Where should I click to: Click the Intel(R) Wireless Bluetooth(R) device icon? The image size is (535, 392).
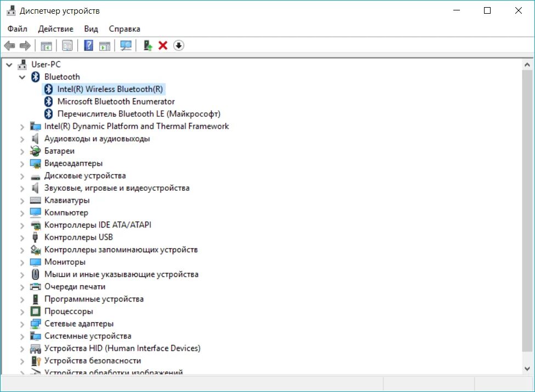[48, 89]
